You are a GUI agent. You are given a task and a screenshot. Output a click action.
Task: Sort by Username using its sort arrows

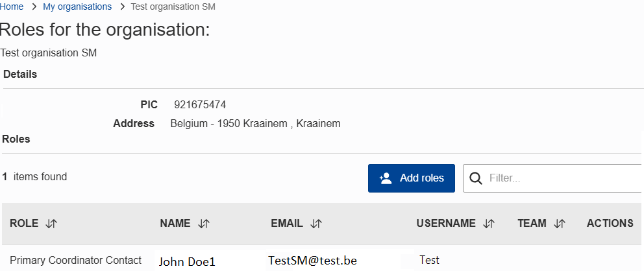coord(489,224)
